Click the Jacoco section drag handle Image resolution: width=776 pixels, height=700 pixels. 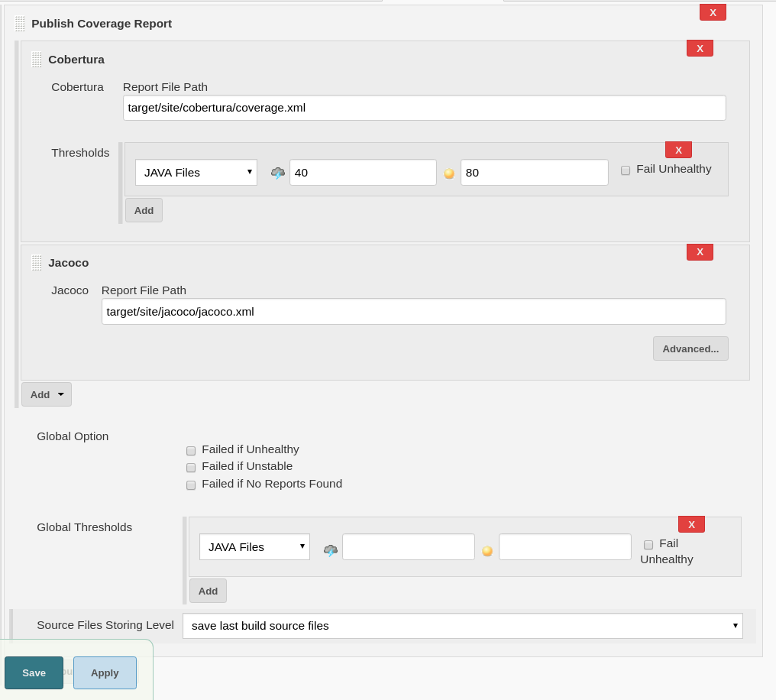[37, 263]
